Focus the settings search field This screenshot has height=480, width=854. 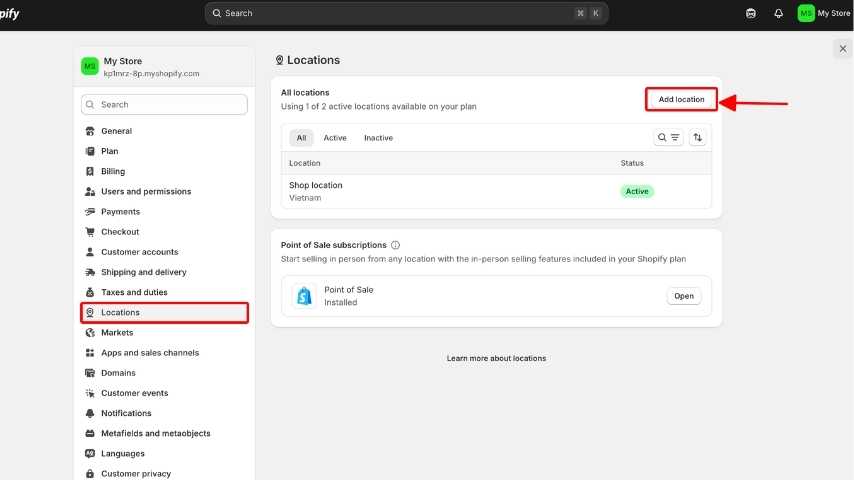pos(164,105)
